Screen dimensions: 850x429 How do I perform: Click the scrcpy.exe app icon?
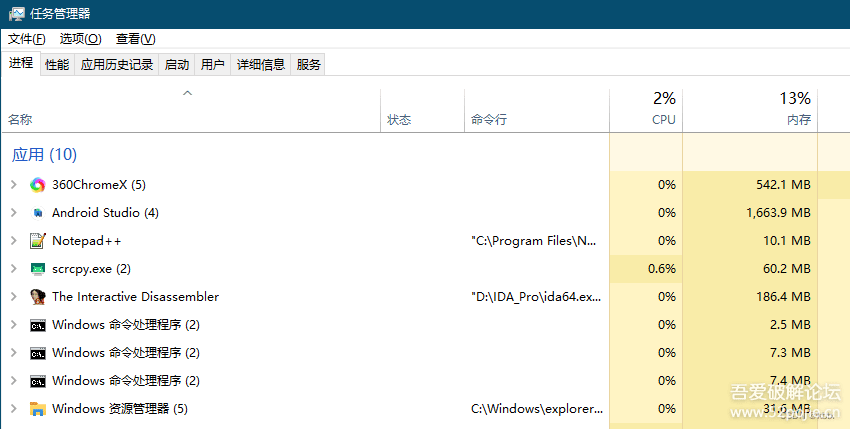[37, 269]
